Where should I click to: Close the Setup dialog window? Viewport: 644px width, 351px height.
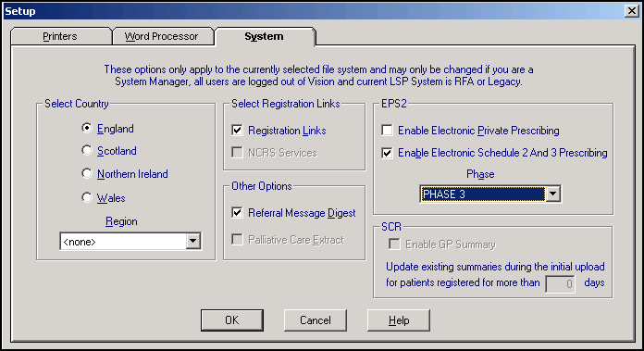coord(631,11)
